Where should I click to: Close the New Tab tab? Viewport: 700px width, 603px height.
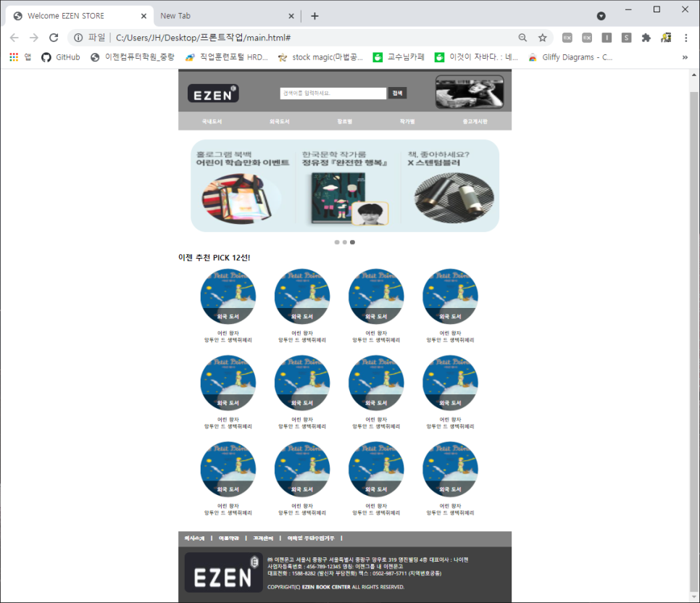click(x=291, y=16)
